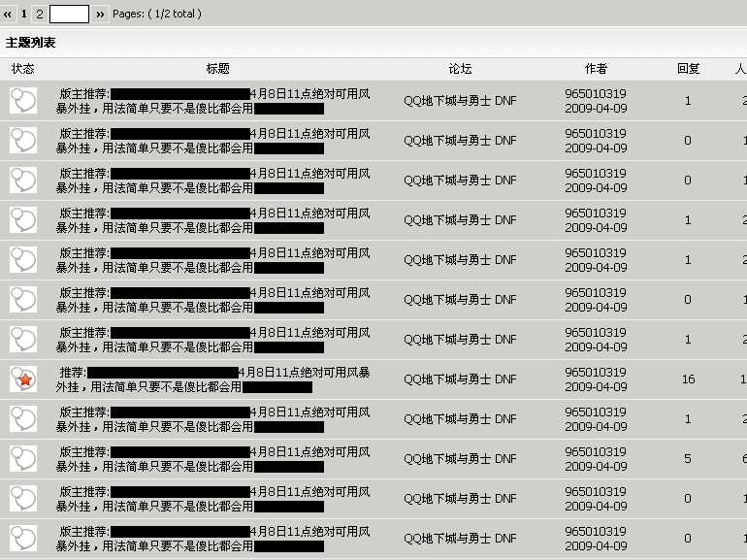747x560 pixels.
Task: Open author 965010319 in the 16-reply row
Action: coord(596,373)
